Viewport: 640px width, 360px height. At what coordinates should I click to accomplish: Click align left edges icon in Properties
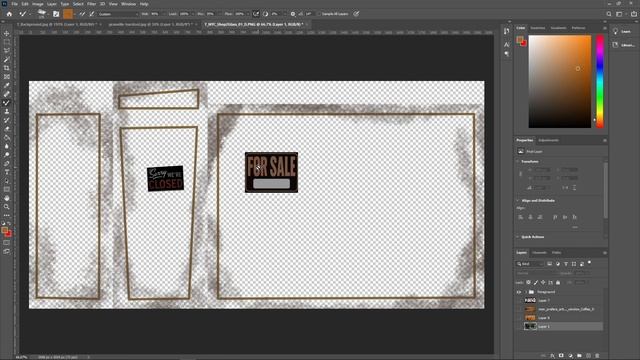pos(520,217)
